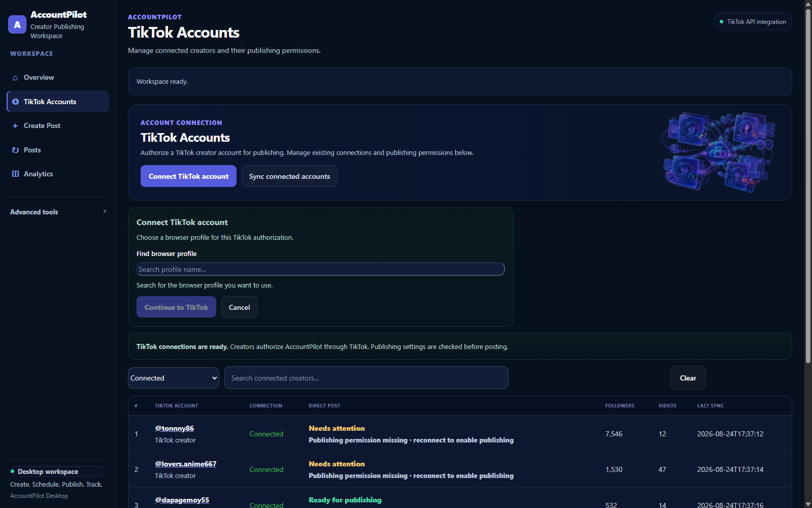Screen dimensions: 812x508
Task: Open the @tonnny86 account link
Action: point(175,428)
